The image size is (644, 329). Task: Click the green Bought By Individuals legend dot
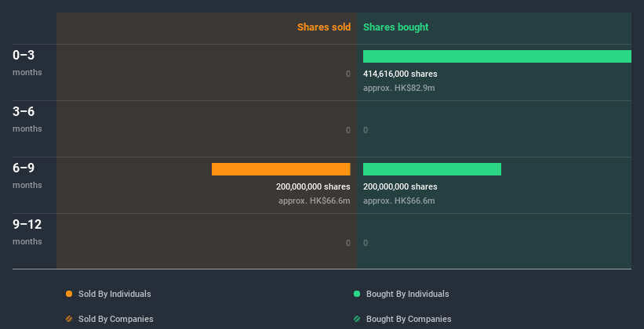point(357,294)
